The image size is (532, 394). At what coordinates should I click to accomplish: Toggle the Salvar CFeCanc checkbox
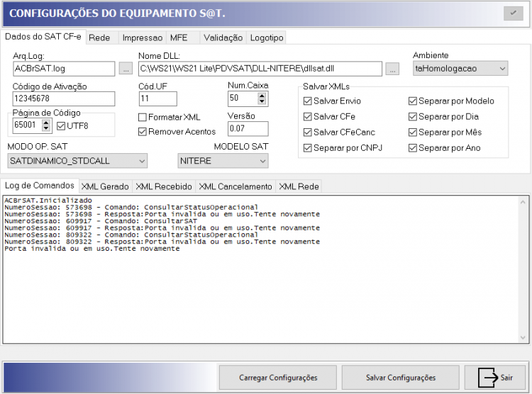click(x=339, y=132)
